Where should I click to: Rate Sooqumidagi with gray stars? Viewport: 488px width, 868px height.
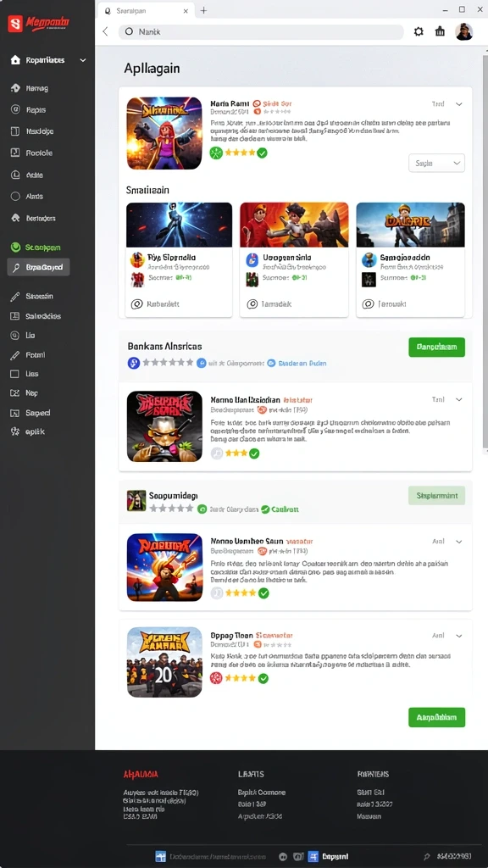coord(171,509)
